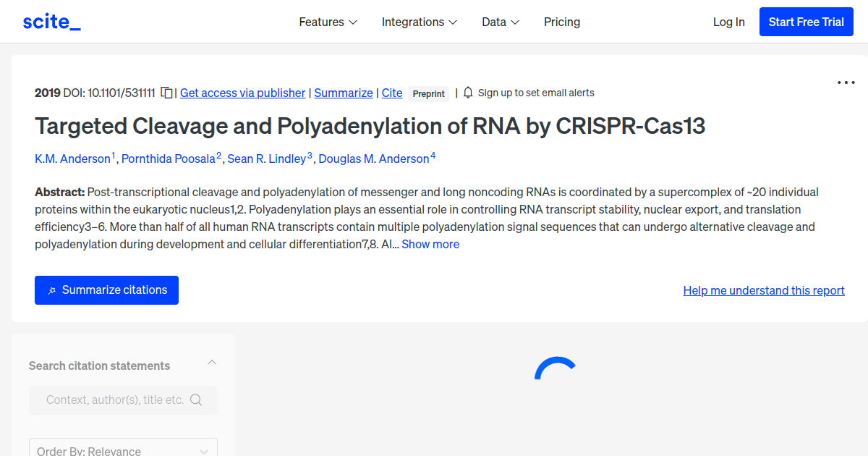
Task: Click the sparkle icon on Summarize citations
Action: tap(51, 290)
